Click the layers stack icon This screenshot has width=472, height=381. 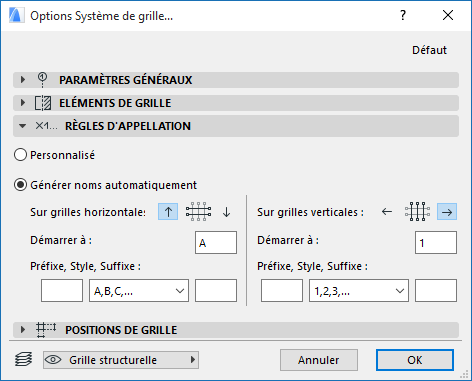click(24, 359)
